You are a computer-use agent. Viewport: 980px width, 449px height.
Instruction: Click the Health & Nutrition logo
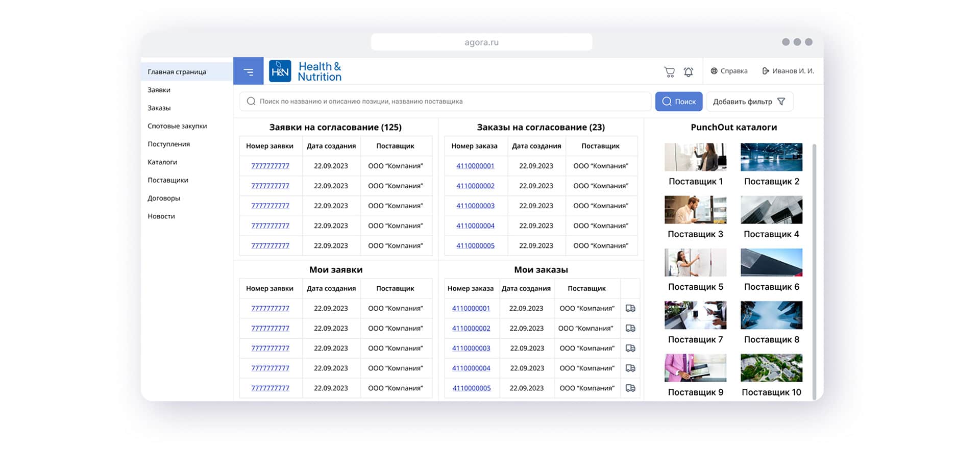pos(305,71)
